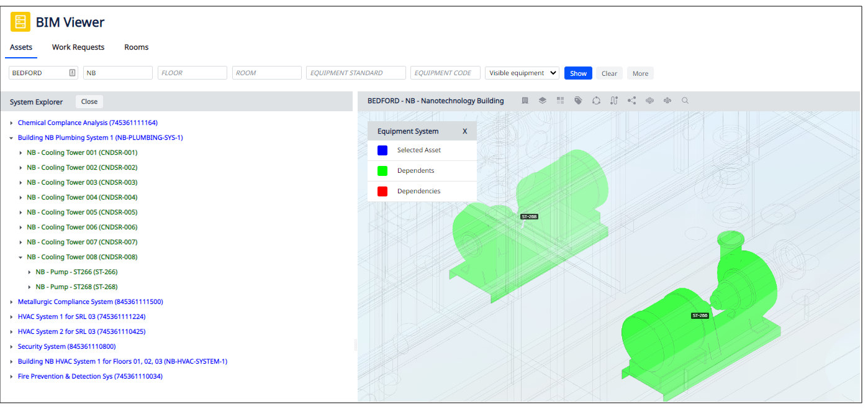Expand NB - Cooling Tower 001 node
The height and width of the screenshot is (409, 868).
click(20, 153)
